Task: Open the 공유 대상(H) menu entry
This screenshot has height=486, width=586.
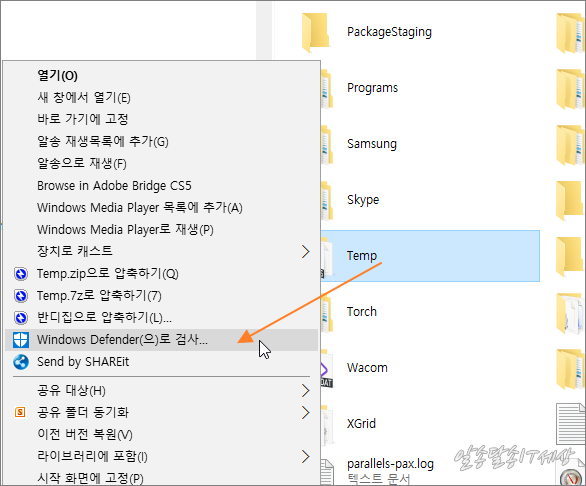Action: 161,391
